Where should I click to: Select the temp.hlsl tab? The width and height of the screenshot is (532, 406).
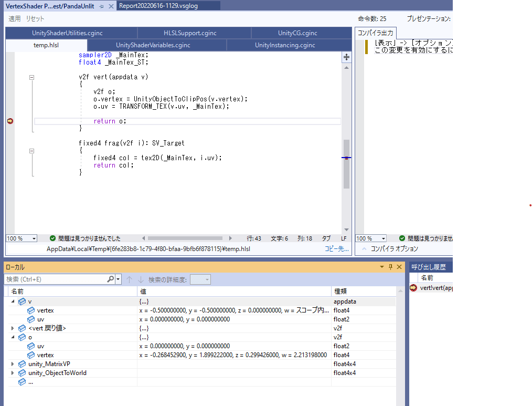click(x=46, y=45)
